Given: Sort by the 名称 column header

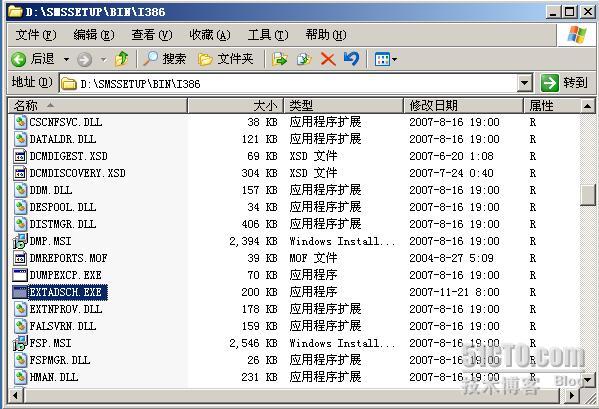Looking at the screenshot, I should click(98, 105).
